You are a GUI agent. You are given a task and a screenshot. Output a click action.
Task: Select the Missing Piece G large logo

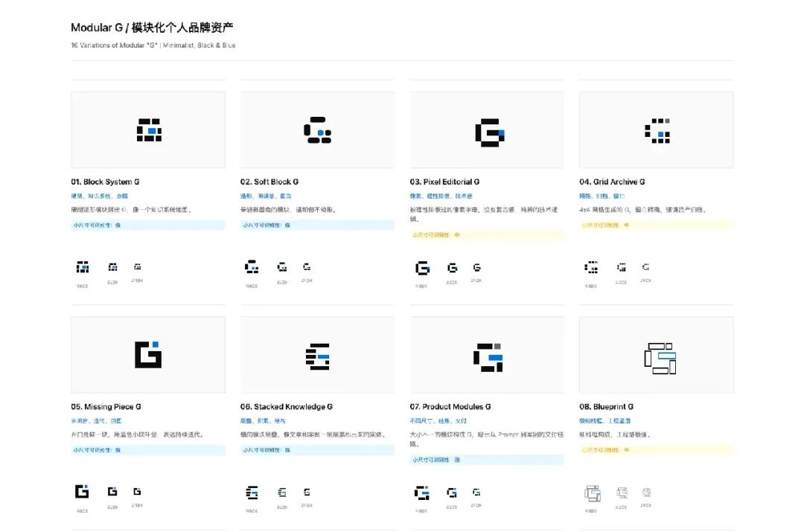(148, 355)
